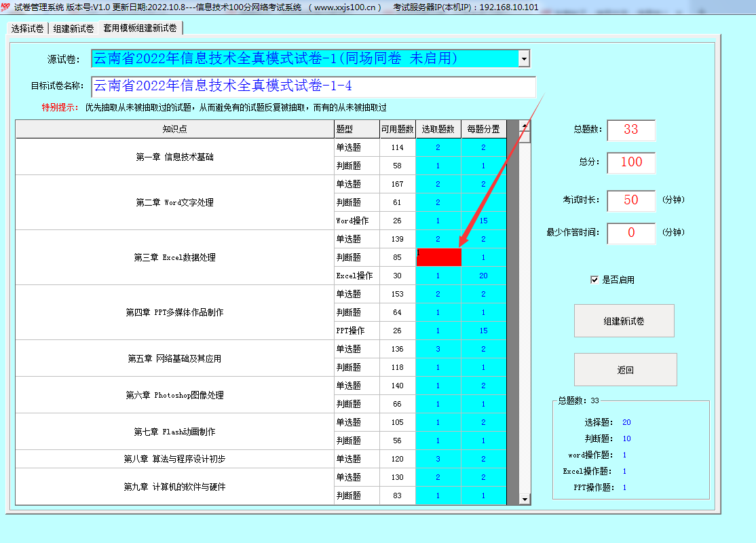Click the PPT操作题 count in summary
Screen dimensions: 756x543
click(x=624, y=488)
